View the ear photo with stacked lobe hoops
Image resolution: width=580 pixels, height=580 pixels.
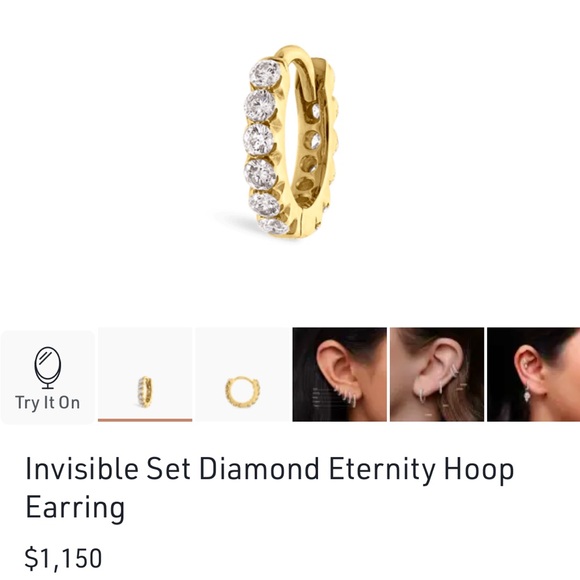(340, 374)
